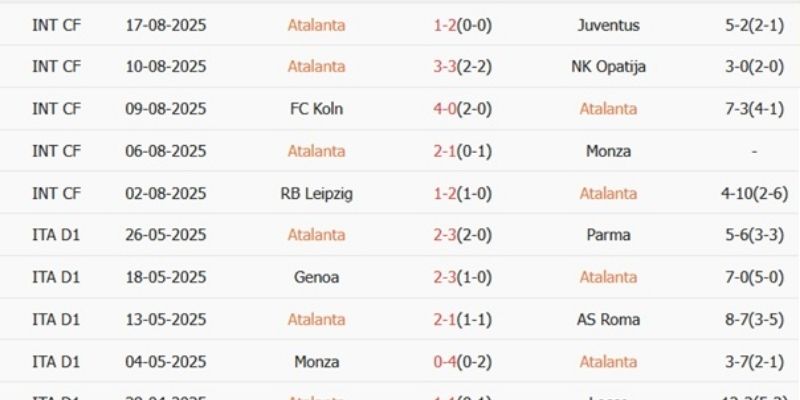Select FC Koln in the home column
The width and height of the screenshot is (800, 400).
coord(315,109)
